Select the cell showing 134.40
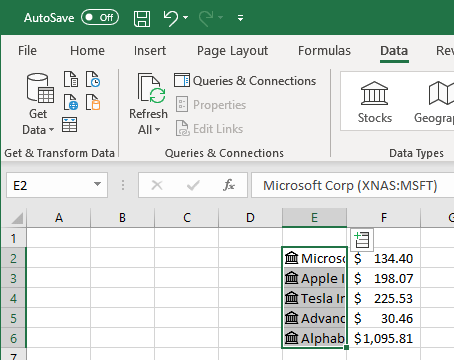 [384, 258]
